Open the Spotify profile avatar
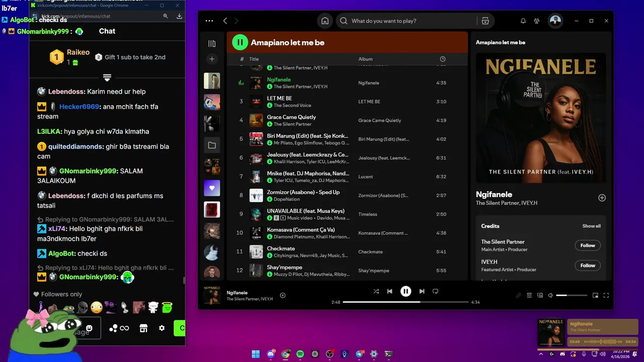This screenshot has height=362, width=644. (555, 21)
